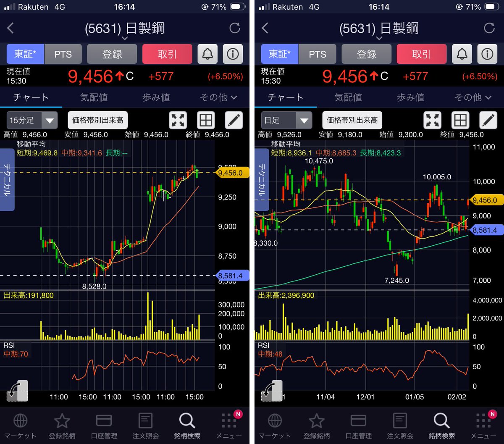Switch to 歩み値 tab in right screen
Image resolution: width=504 pixels, height=444 pixels.
coord(410,97)
